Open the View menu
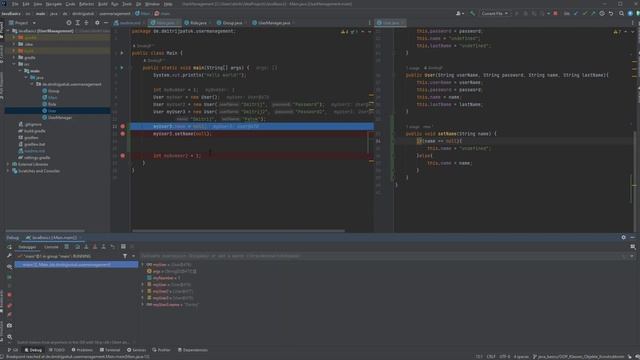Image resolution: width=640 pixels, height=360 pixels. pos(38,4)
